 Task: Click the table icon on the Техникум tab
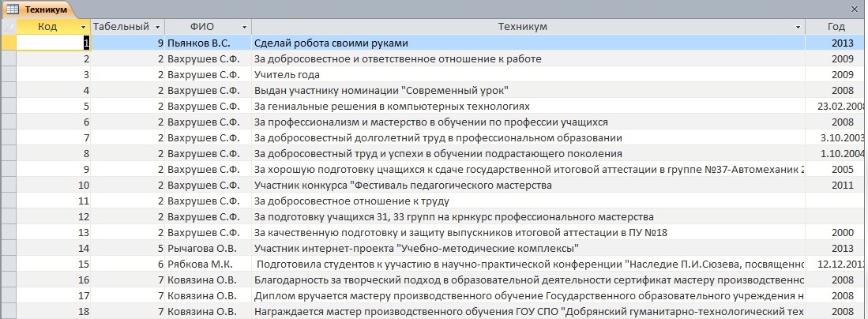(x=12, y=9)
